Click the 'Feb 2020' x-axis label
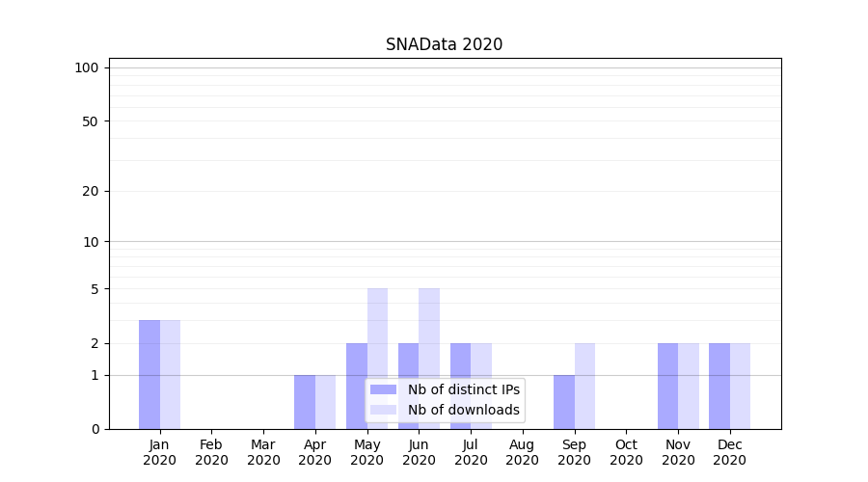The width and height of the screenshot is (868, 482). click(x=211, y=452)
